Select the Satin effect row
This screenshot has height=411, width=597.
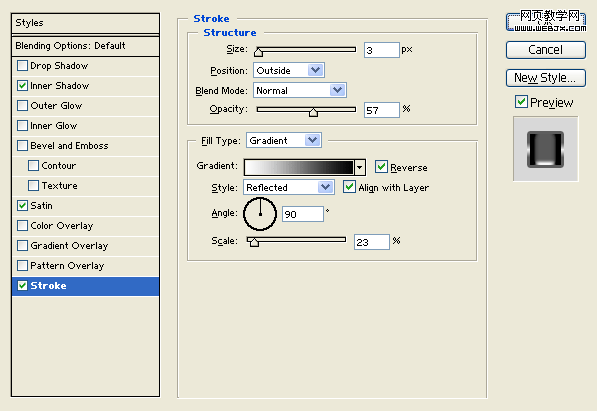coord(85,206)
